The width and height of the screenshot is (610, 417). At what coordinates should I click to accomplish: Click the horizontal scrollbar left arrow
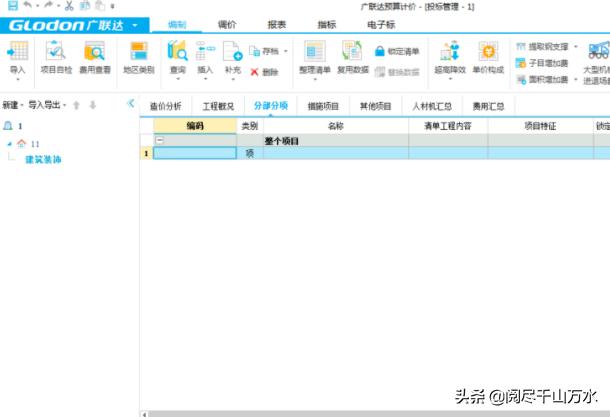[144, 414]
